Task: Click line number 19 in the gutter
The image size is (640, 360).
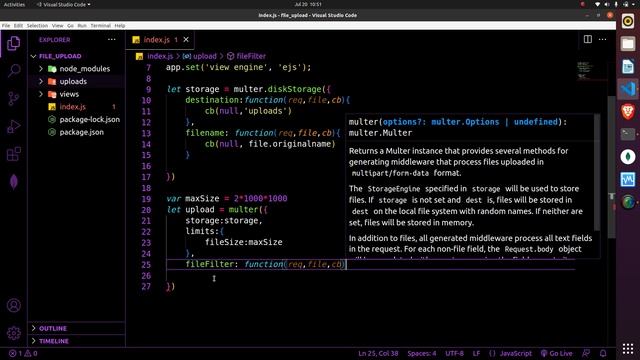Action: point(146,199)
